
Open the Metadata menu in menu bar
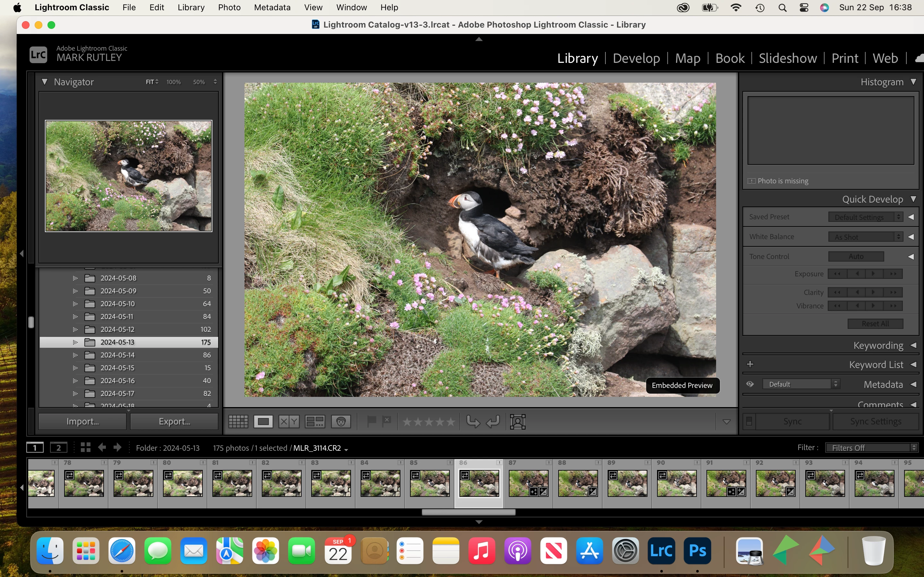coord(272,7)
